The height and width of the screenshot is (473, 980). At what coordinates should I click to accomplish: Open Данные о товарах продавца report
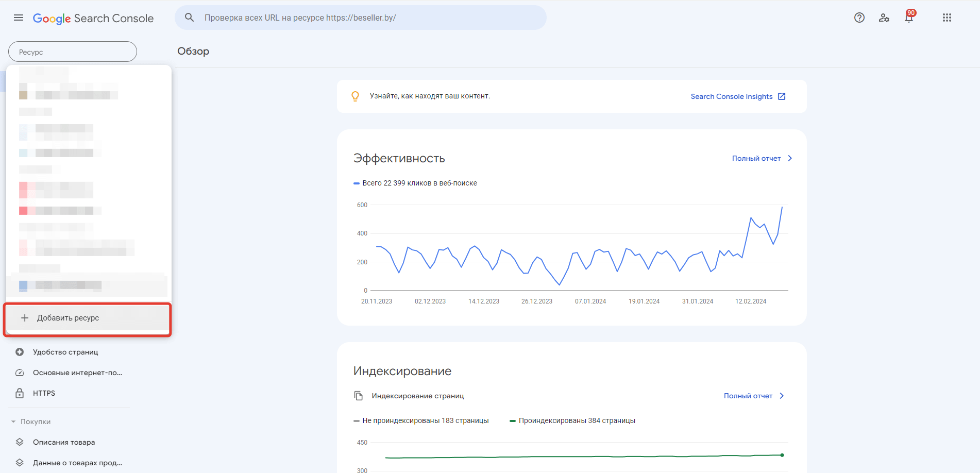(77, 463)
